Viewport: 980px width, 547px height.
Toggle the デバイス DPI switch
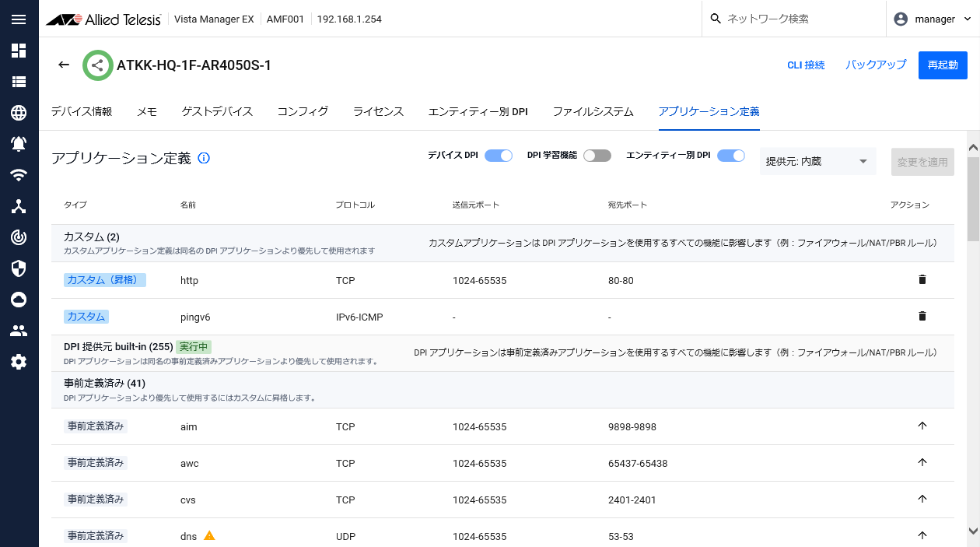[498, 156]
